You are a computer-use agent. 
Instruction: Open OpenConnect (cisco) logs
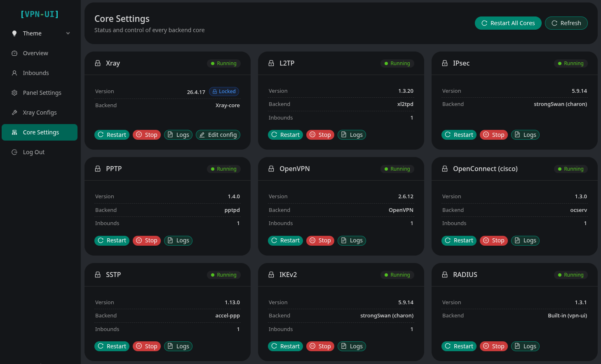click(x=525, y=240)
